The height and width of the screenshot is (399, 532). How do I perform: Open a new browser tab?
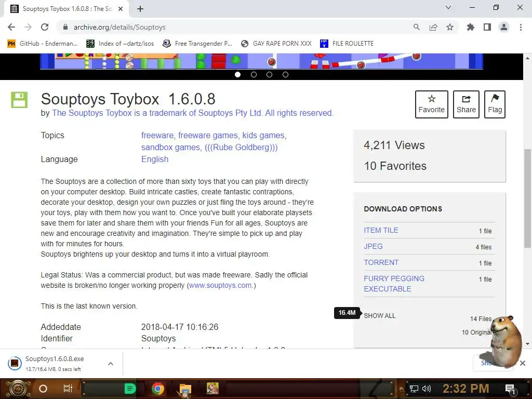point(140,9)
